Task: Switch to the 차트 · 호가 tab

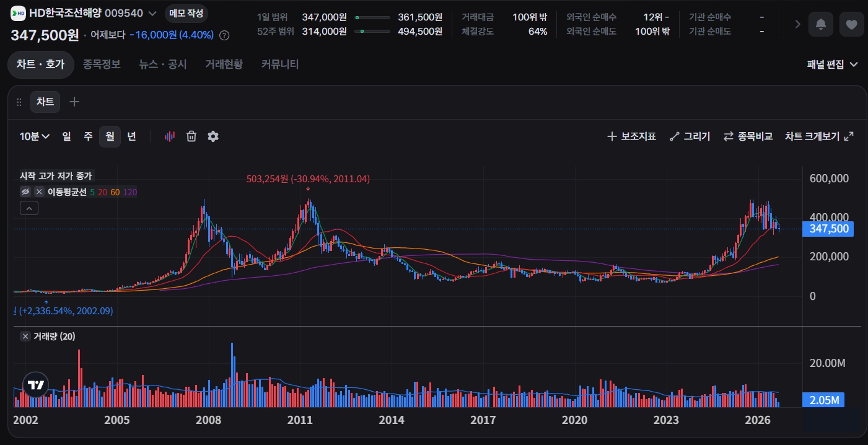Action: coord(40,64)
